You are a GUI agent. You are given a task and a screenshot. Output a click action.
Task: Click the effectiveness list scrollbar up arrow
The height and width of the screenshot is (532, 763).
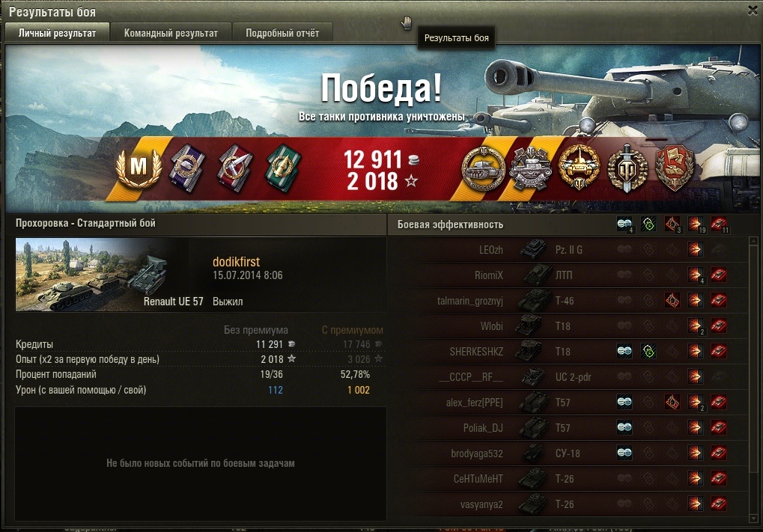coord(756,241)
